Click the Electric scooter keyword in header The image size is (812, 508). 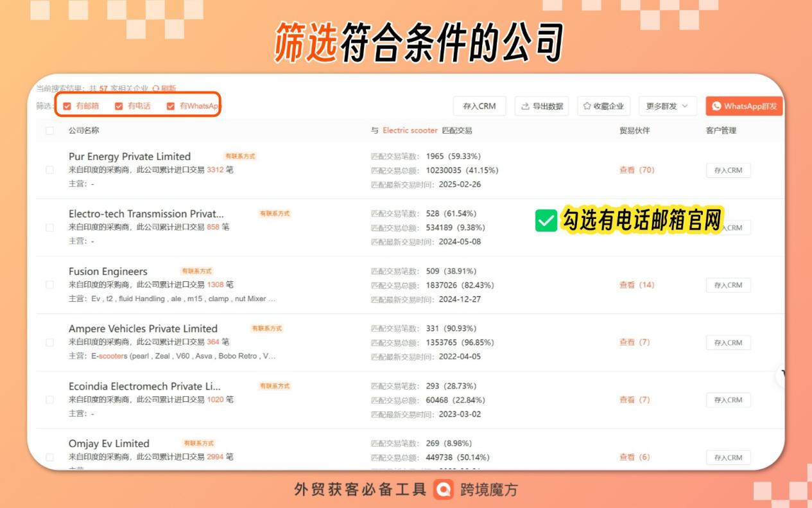click(410, 130)
